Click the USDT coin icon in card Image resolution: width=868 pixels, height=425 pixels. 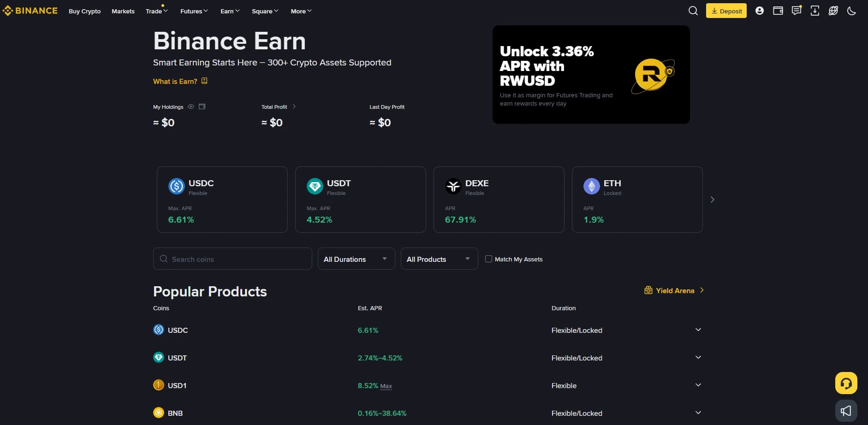pyautogui.click(x=315, y=186)
